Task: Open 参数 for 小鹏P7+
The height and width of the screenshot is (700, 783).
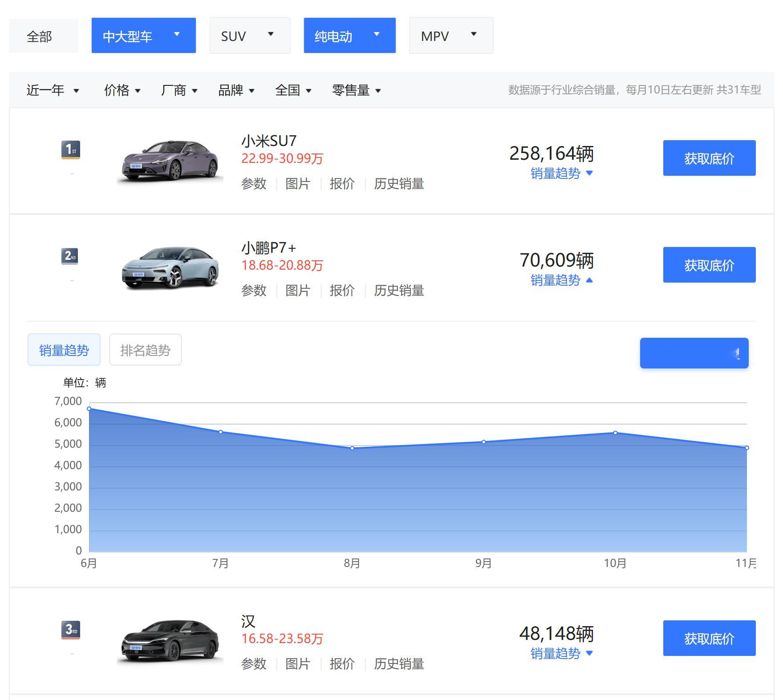Action: pos(254,291)
